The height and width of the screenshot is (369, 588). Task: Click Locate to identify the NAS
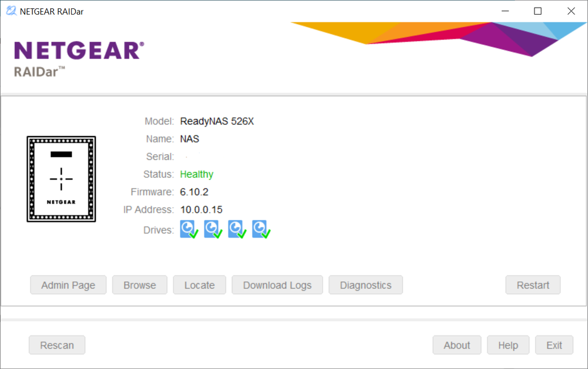coord(200,285)
